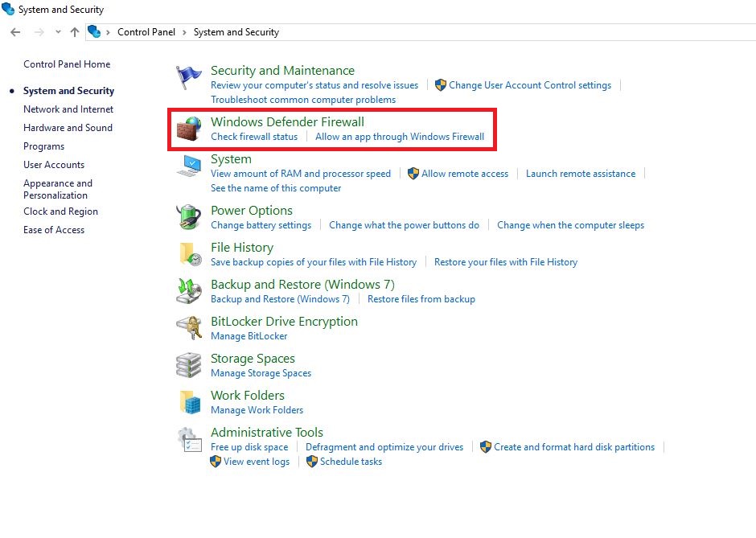The height and width of the screenshot is (538, 756).
Task: Click the shield icon beside Schedule tasks
Action: coord(312,462)
